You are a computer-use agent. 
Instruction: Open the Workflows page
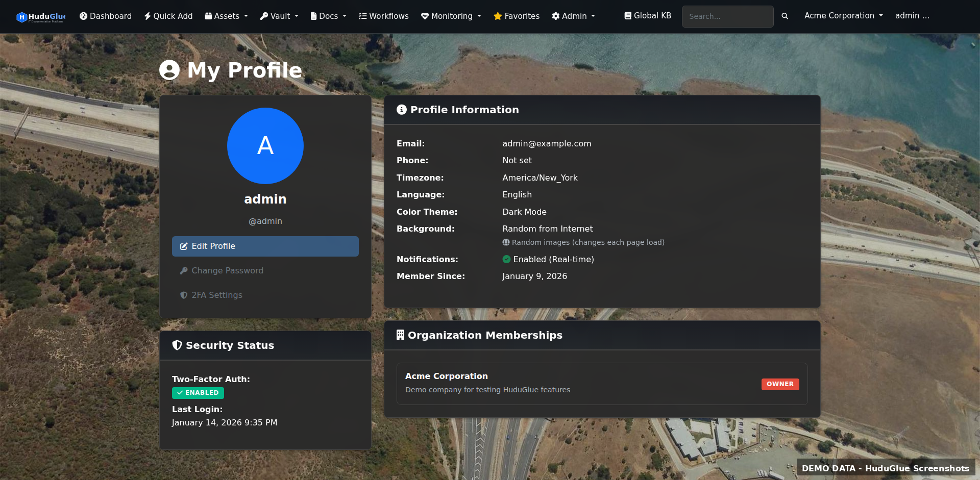(x=384, y=16)
